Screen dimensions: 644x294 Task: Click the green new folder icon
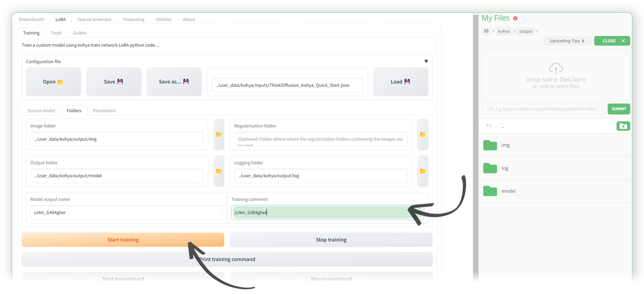point(623,126)
